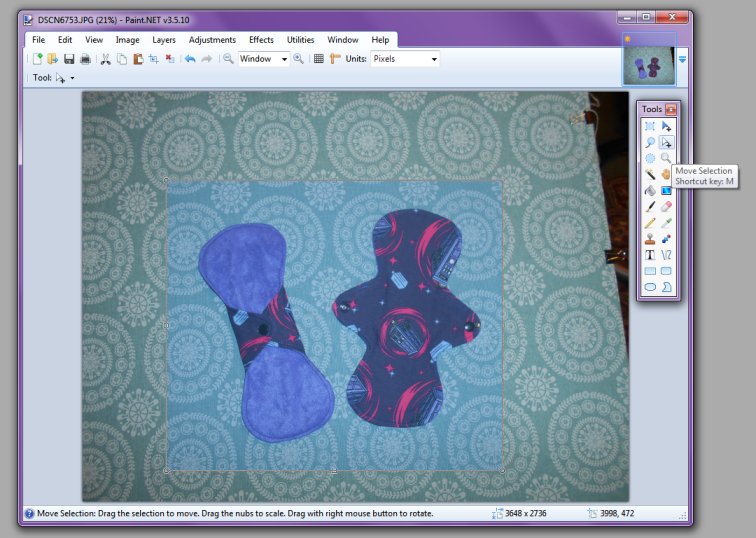
Task: Open the zoom level Window dropdown
Action: (x=284, y=59)
